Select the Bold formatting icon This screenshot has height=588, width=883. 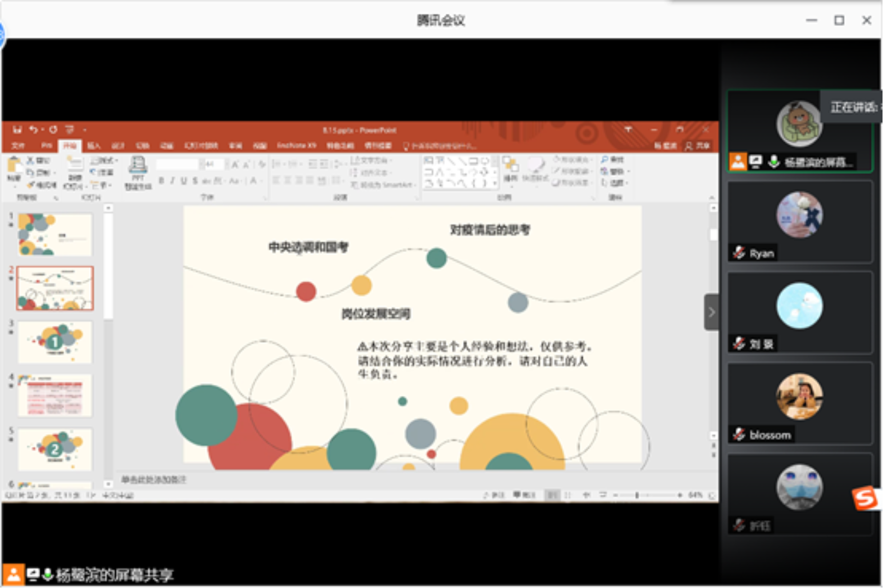[161, 180]
